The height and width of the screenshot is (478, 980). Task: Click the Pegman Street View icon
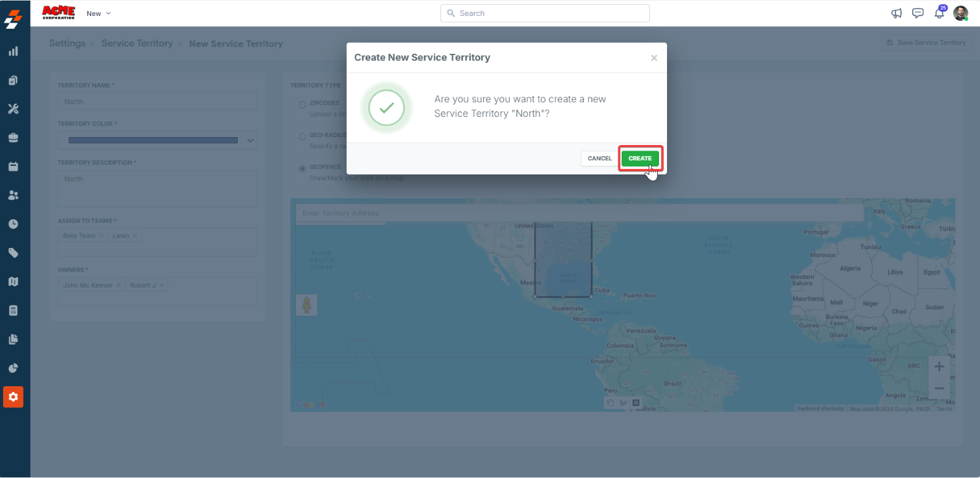307,305
